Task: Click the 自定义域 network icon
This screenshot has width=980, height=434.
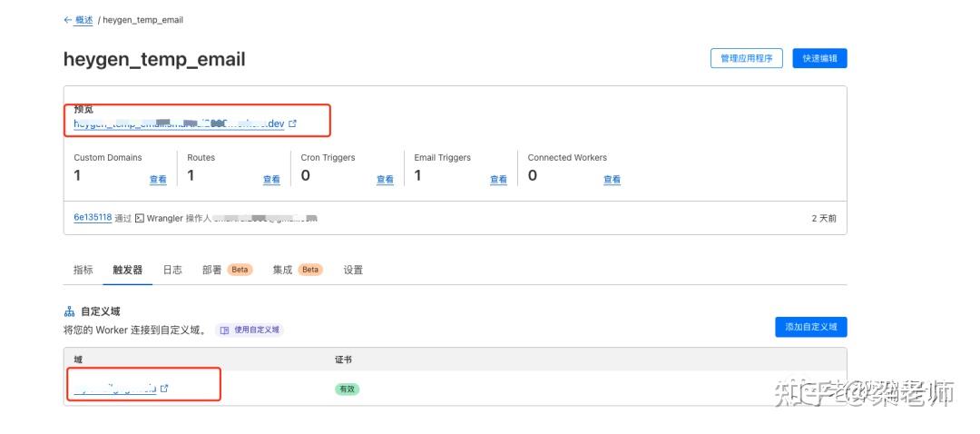Action: pyautogui.click(x=69, y=311)
